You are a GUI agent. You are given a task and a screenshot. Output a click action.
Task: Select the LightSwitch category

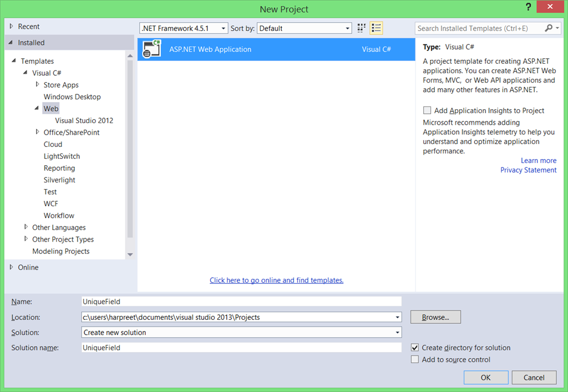click(62, 156)
